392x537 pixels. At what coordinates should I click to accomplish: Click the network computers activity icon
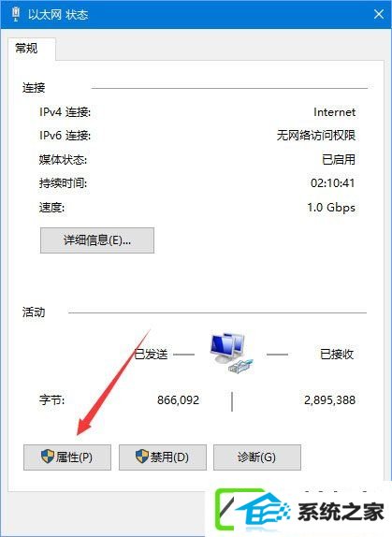(231, 353)
